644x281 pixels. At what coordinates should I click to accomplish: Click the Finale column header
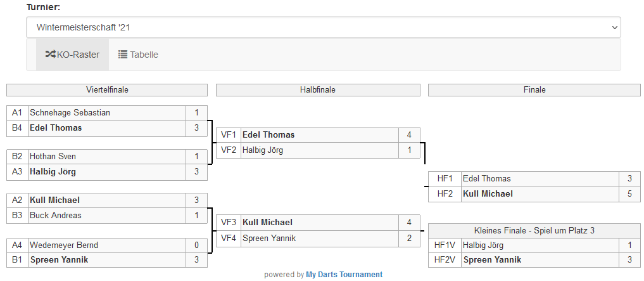(534, 90)
